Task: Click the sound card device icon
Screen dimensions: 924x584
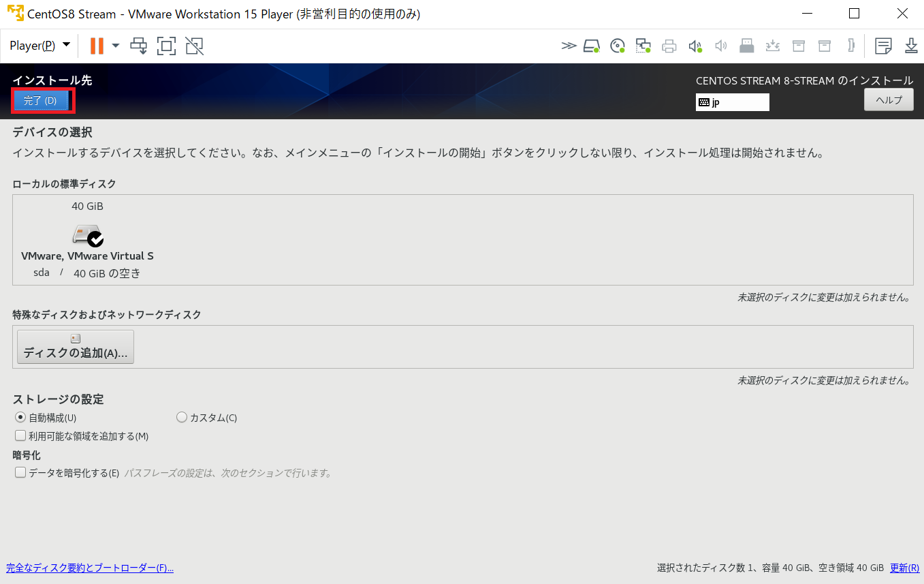Action: click(x=695, y=46)
